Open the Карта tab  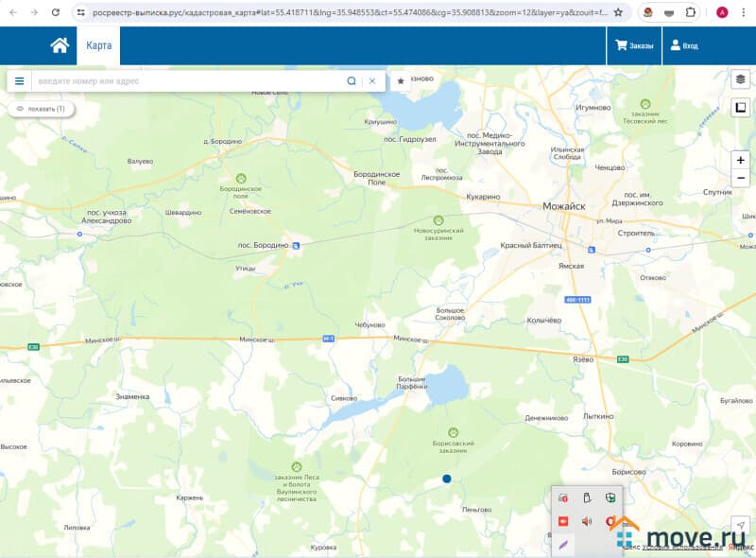[x=98, y=45]
